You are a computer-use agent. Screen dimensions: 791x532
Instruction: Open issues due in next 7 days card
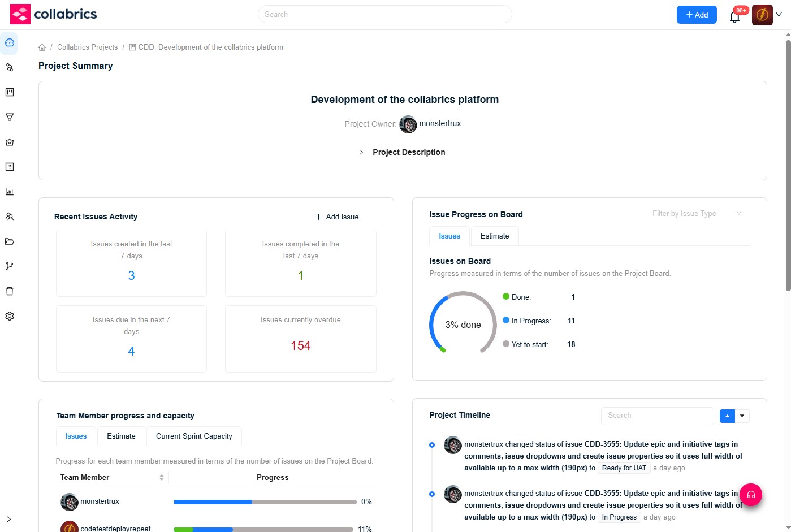(131, 339)
